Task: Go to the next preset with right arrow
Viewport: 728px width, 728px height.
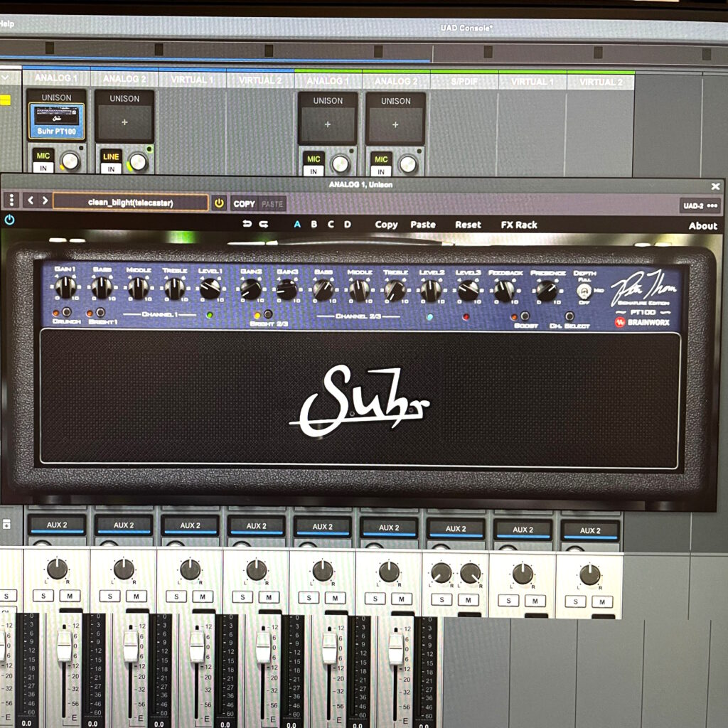Action: (45, 201)
